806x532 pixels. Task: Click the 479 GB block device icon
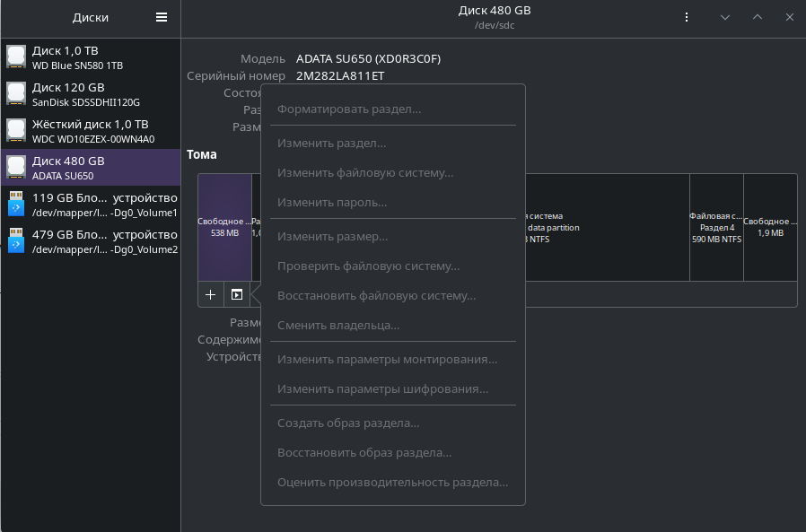(x=16, y=241)
